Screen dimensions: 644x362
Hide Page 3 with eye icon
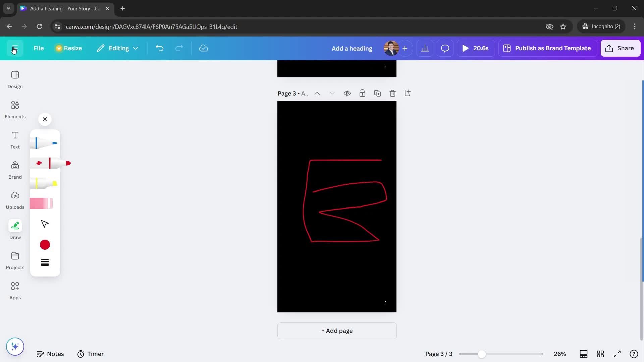pyautogui.click(x=347, y=93)
